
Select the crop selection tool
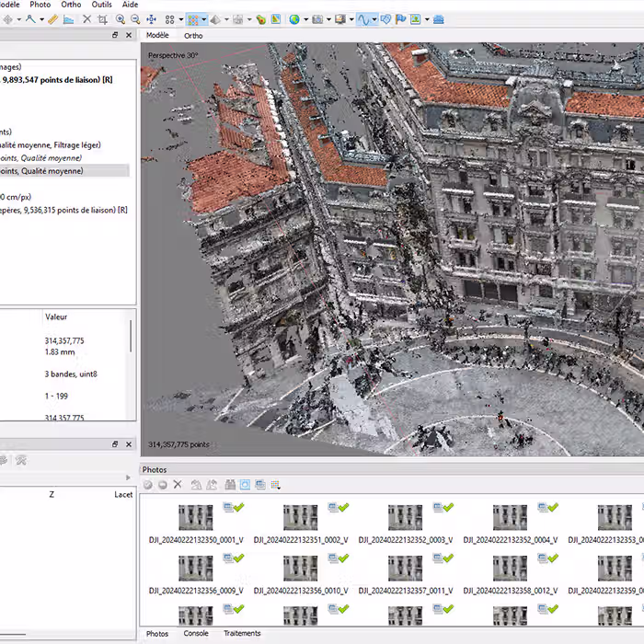tap(102, 18)
